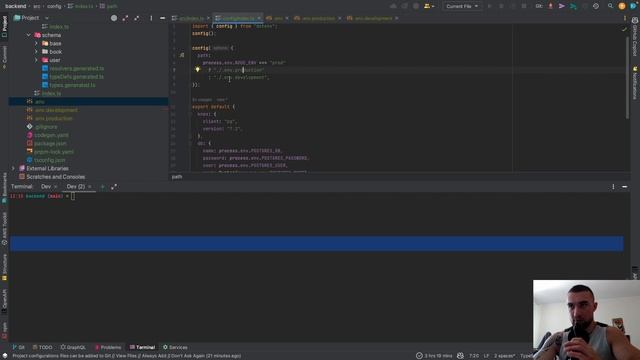Collapse the schema folder
The width and height of the screenshot is (640, 360).
pos(29,35)
